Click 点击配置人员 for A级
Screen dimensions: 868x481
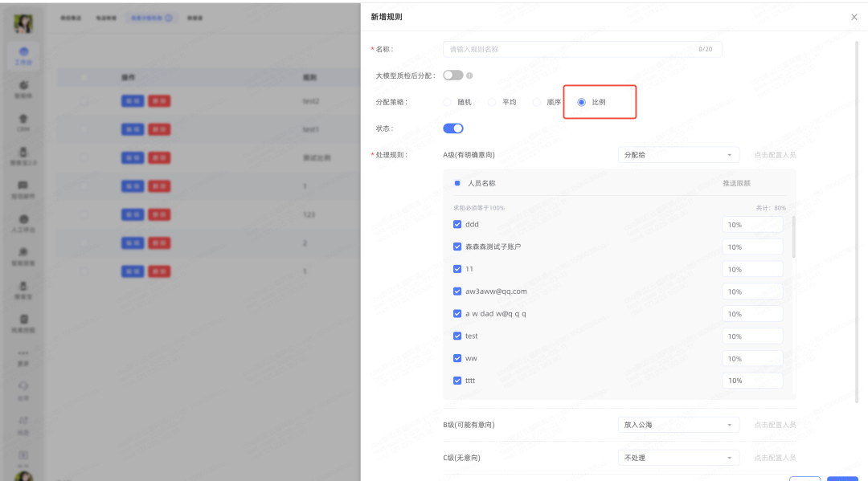coord(775,155)
